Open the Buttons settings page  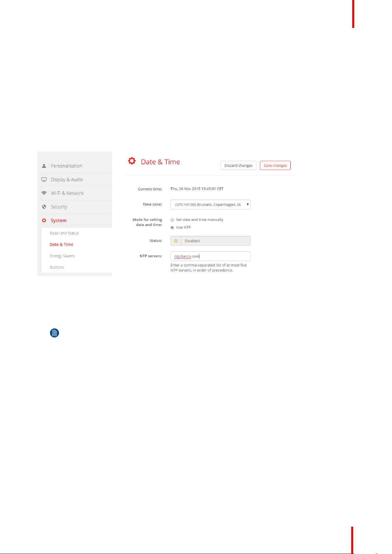[57, 267]
